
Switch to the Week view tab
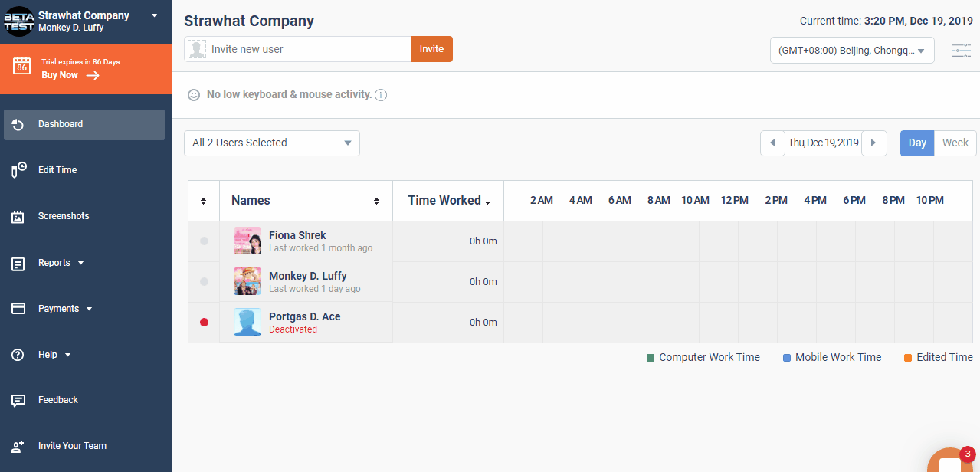[955, 143]
